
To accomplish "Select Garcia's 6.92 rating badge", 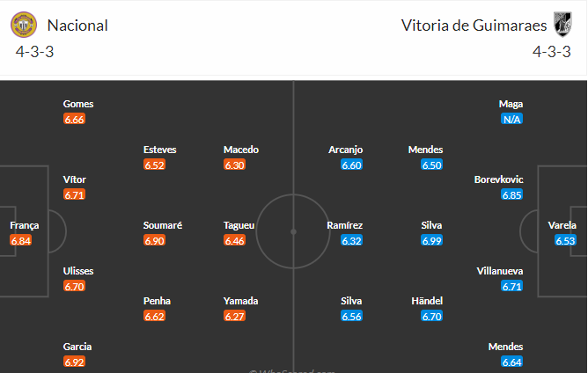I will tap(74, 362).
